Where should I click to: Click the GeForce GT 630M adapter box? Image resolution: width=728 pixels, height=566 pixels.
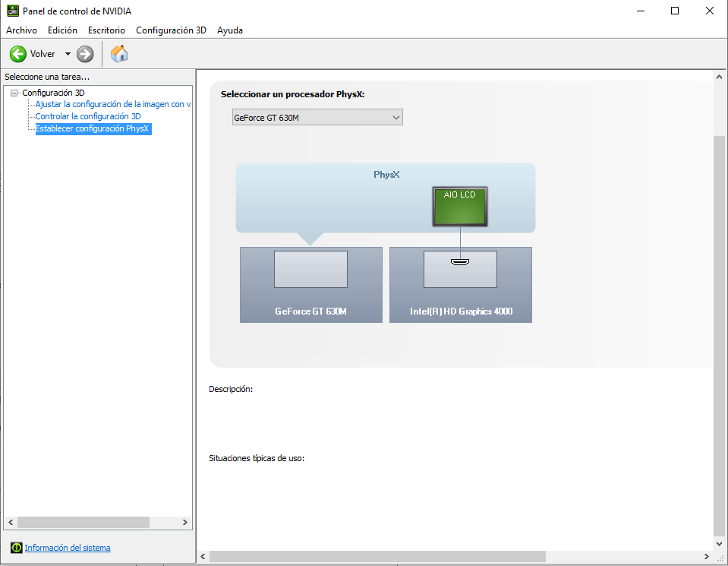[x=311, y=285]
